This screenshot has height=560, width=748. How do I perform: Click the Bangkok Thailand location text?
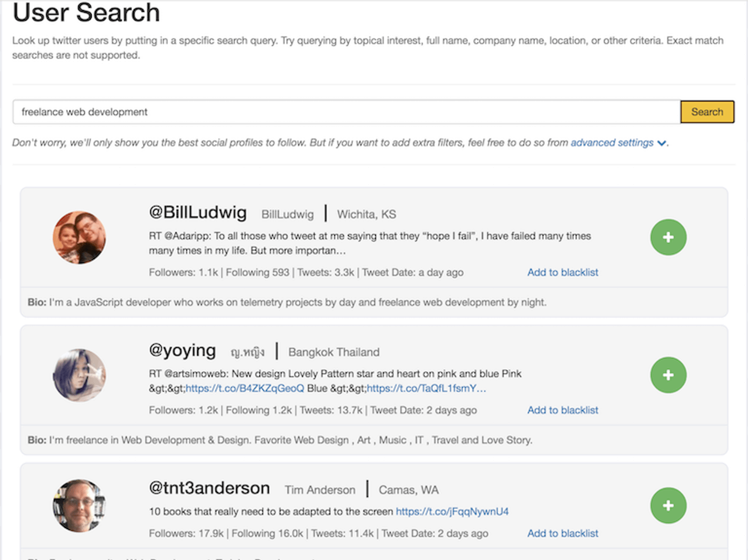coord(334,352)
